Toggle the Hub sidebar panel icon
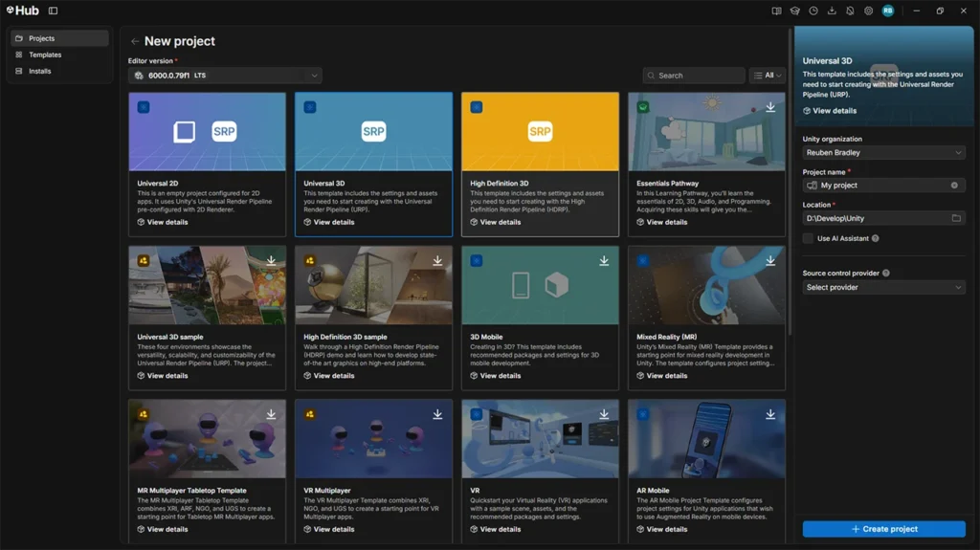Image resolution: width=980 pixels, height=550 pixels. [54, 11]
